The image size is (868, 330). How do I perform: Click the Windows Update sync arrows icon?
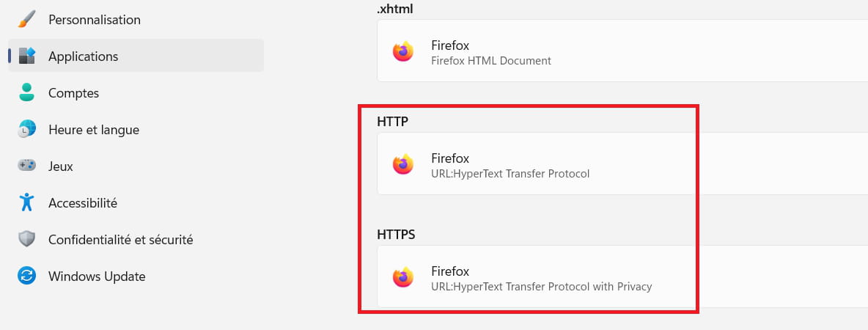tap(26, 276)
